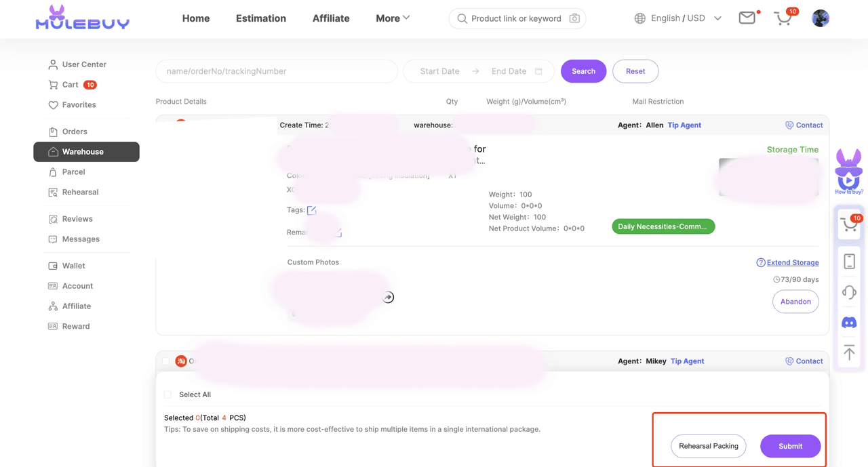The width and height of the screenshot is (868, 467).
Task: Click Contact for agent Mikey
Action: click(x=804, y=361)
